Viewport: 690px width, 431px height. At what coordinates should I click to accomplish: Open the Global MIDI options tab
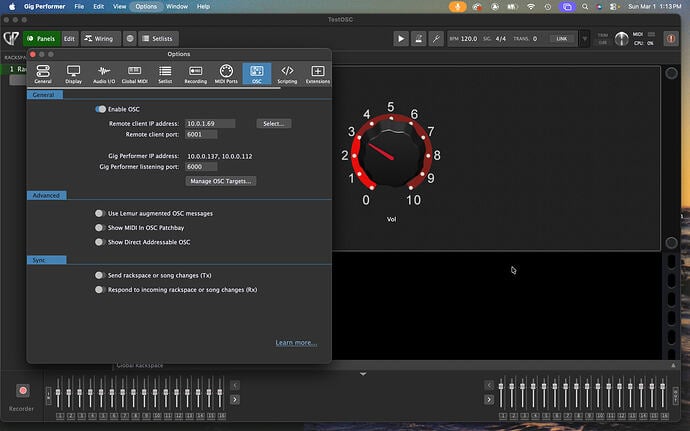[135, 74]
